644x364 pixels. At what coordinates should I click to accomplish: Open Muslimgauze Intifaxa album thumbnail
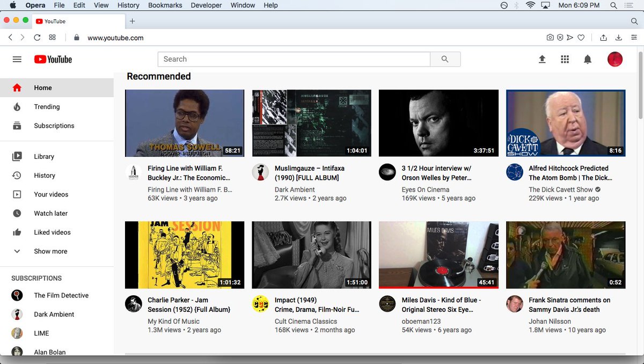(x=311, y=123)
